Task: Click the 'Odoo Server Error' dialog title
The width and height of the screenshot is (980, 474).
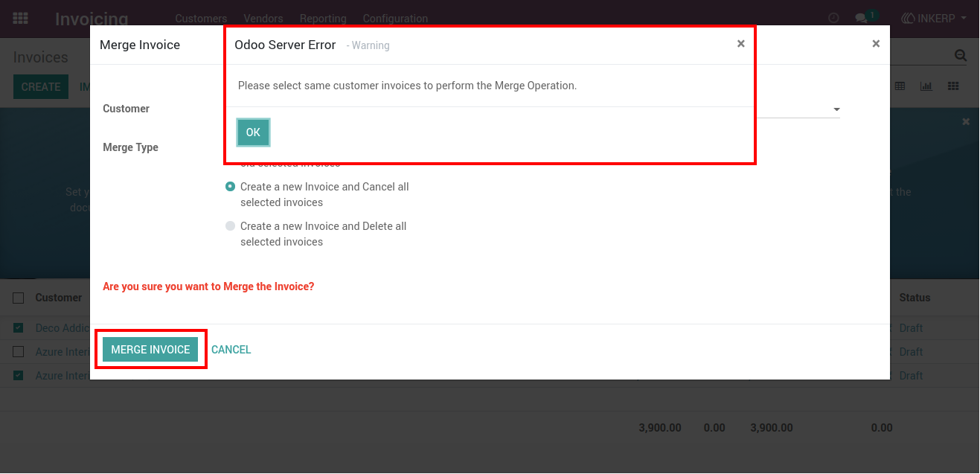Action: point(286,45)
